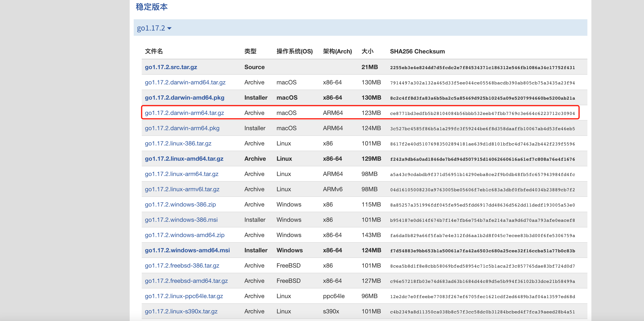Select checksum starting with ce8771bd
644x321 pixels.
[x=482, y=113]
